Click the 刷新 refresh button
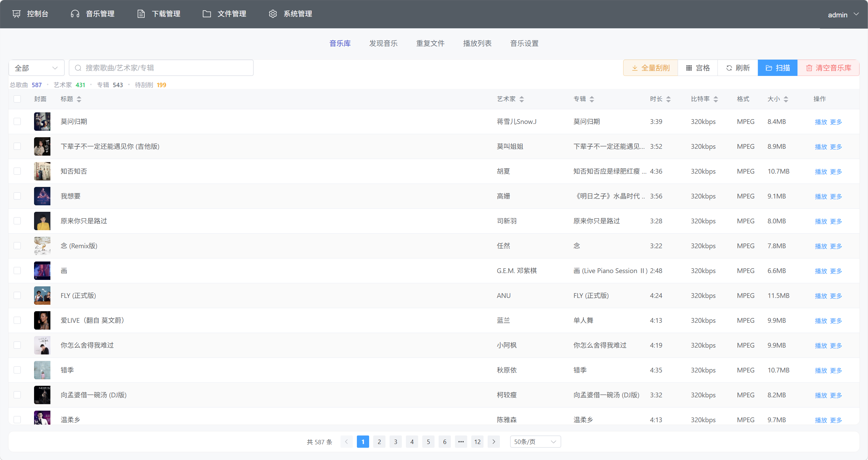The height and width of the screenshot is (460, 868). click(738, 68)
